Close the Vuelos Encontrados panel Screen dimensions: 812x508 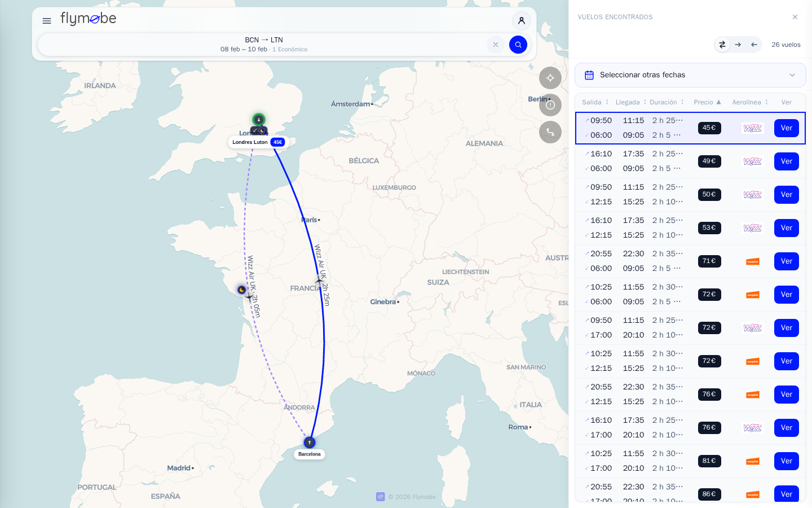[x=795, y=17]
